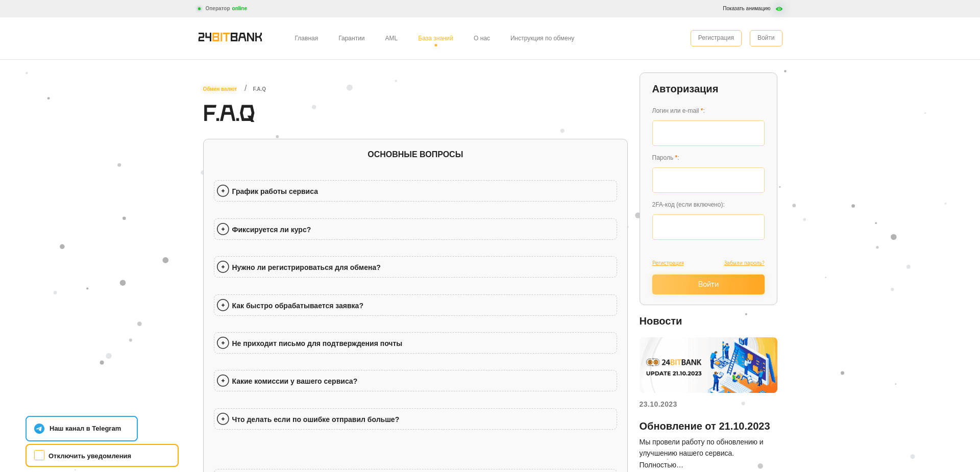Click the plus icon on "Какие комиссии у вашего сервиса?"

click(223, 380)
